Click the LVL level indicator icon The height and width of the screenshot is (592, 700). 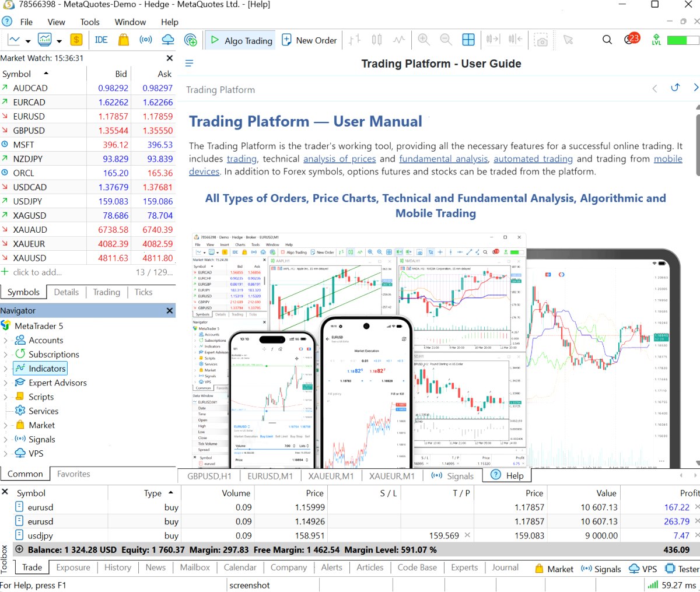[656, 40]
